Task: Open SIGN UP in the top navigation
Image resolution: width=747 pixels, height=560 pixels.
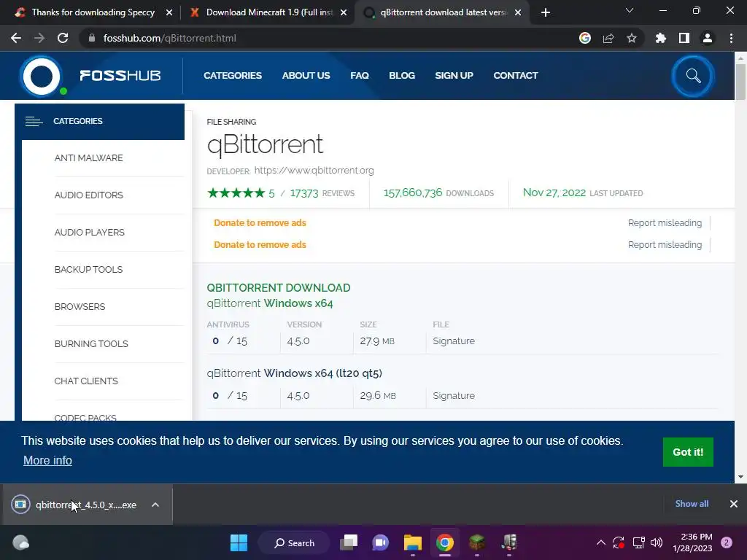Action: point(454,76)
